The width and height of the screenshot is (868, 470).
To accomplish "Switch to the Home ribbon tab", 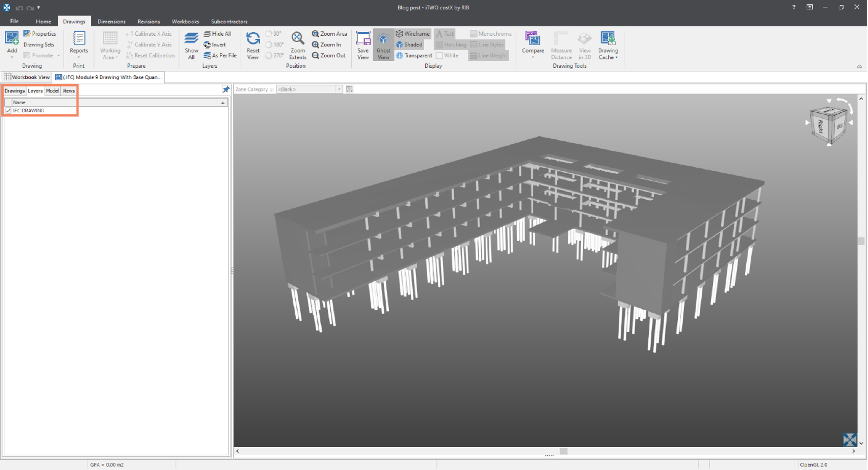I will click(x=44, y=21).
